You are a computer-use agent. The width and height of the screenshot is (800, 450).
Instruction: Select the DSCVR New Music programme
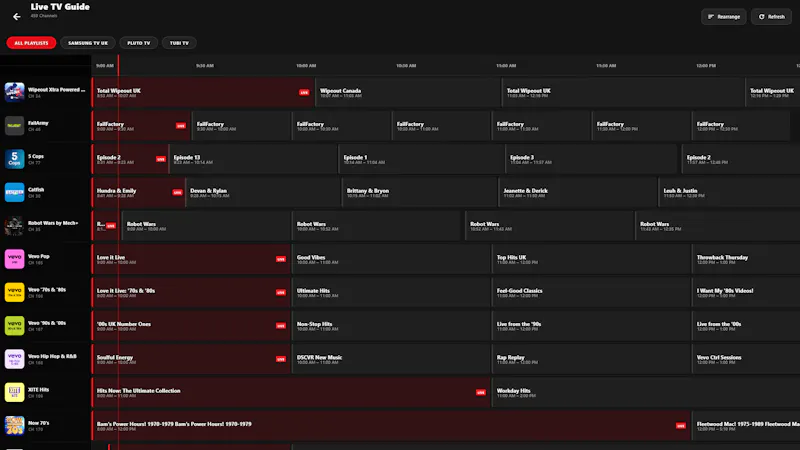tap(391, 359)
